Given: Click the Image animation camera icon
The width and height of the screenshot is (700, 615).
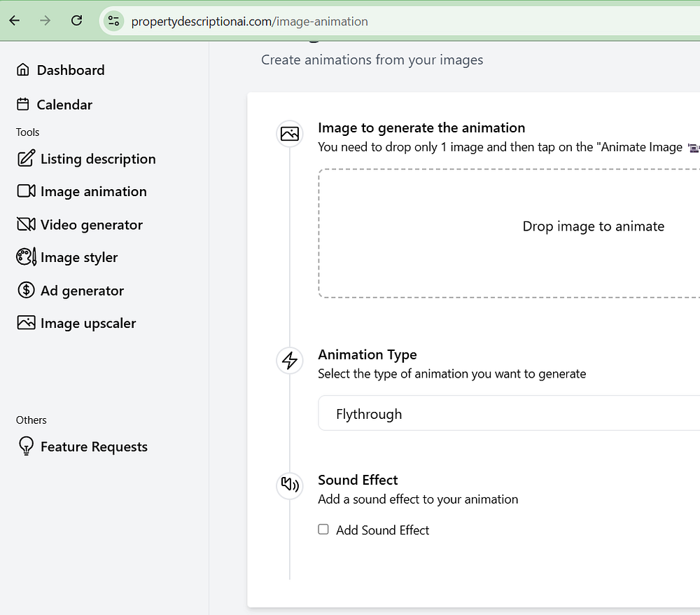Looking at the screenshot, I should (x=26, y=191).
